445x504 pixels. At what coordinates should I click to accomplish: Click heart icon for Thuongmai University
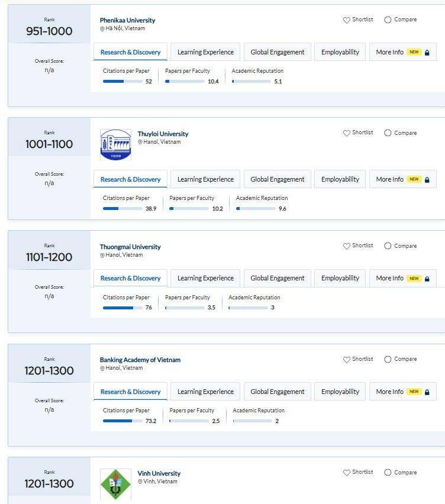pyautogui.click(x=347, y=246)
